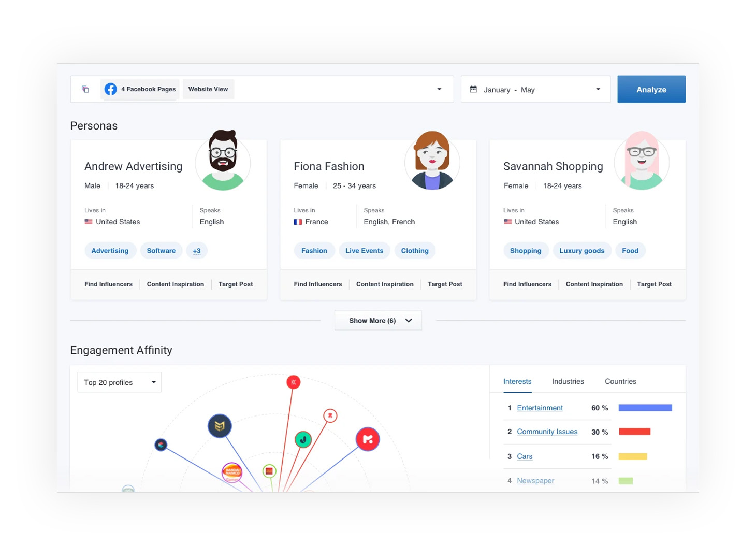Viewport: 756px width, 559px height.
Task: Click Target Post for Fiona Fashion
Action: [x=445, y=284]
